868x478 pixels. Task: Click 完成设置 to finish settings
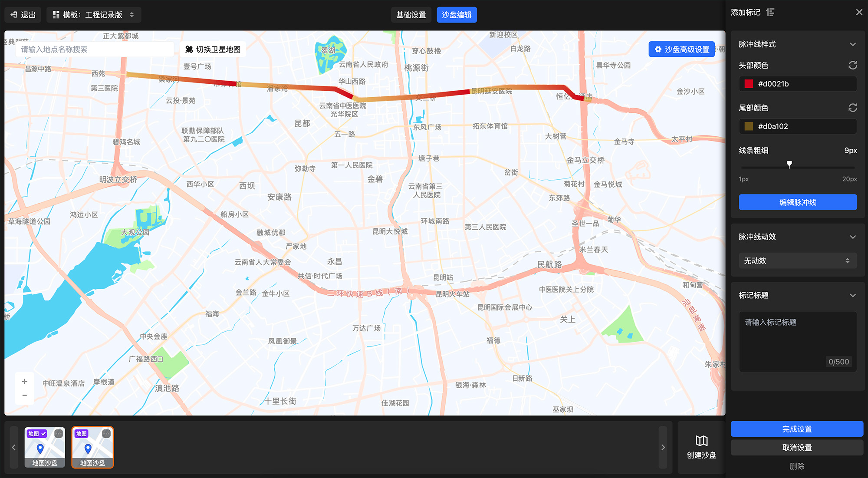point(796,429)
